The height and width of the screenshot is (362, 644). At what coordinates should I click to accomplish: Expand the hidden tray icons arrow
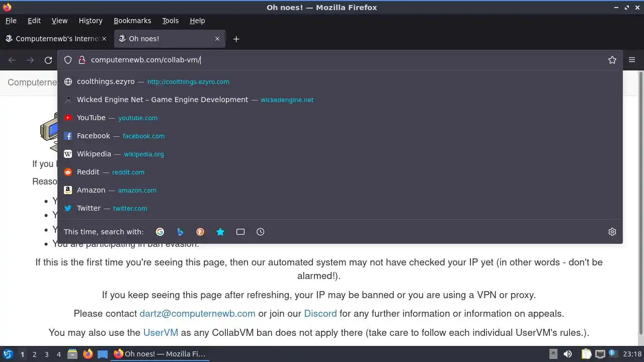(553, 354)
